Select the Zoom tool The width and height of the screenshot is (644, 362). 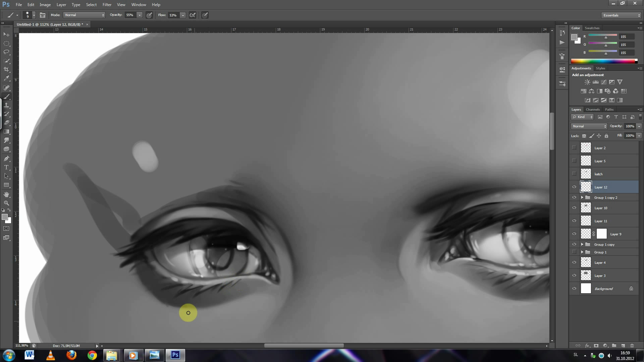click(x=6, y=203)
